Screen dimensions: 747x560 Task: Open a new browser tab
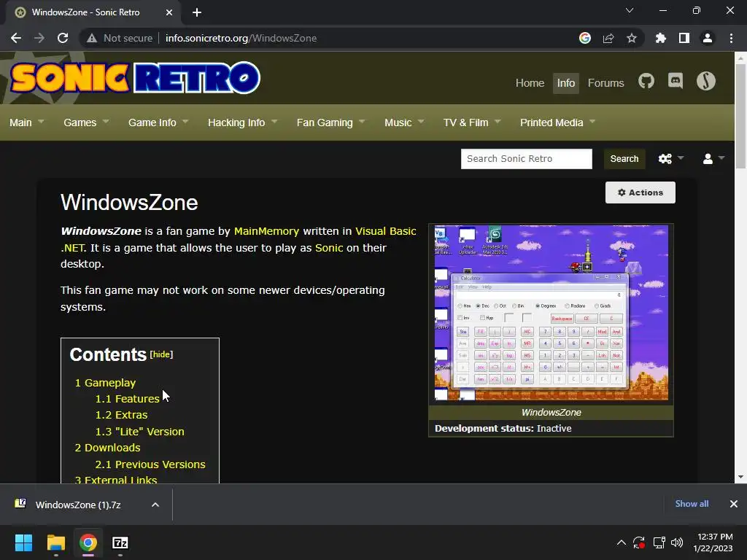pyautogui.click(x=197, y=12)
